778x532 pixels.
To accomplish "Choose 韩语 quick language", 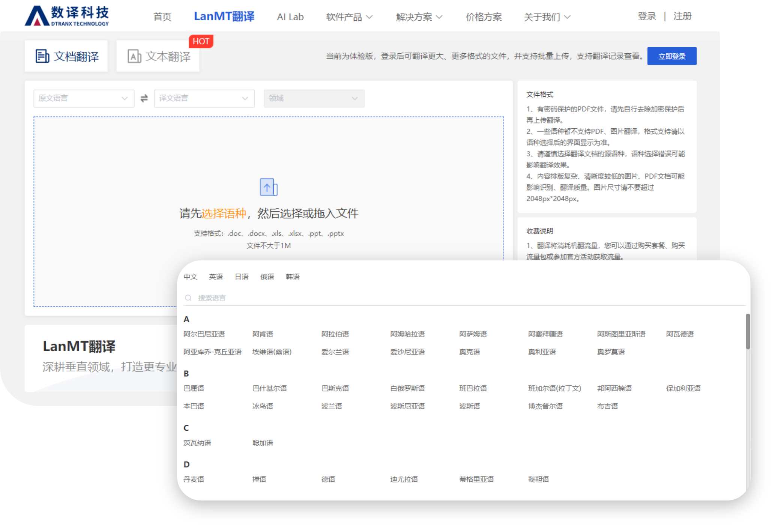I will pos(293,277).
